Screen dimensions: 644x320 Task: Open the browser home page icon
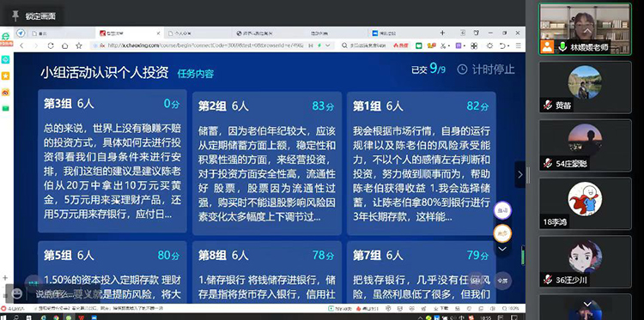click(65, 46)
